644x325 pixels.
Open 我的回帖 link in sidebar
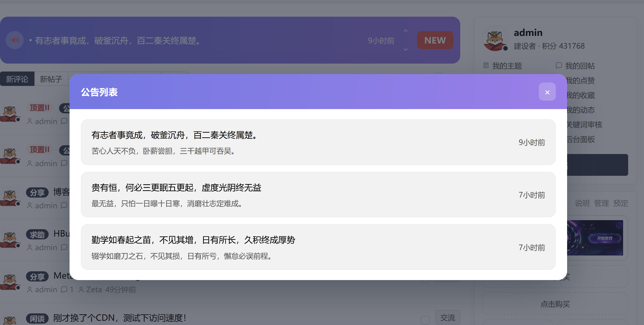tap(580, 66)
